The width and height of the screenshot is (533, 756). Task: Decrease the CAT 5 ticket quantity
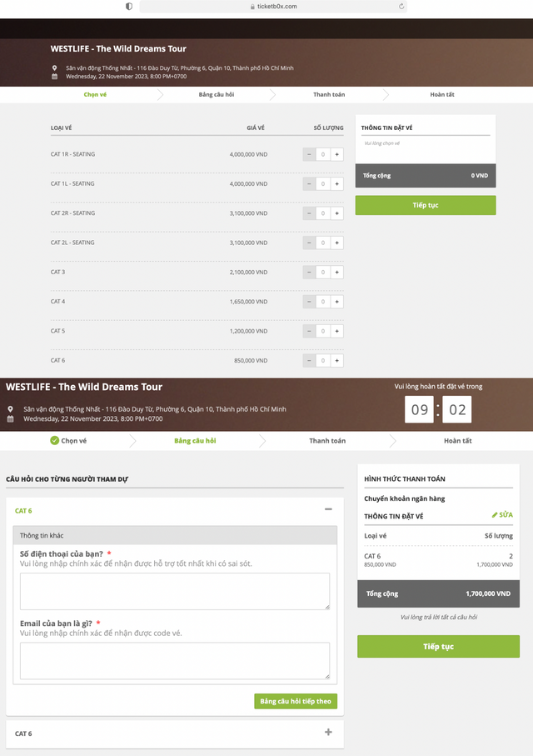[x=309, y=331]
